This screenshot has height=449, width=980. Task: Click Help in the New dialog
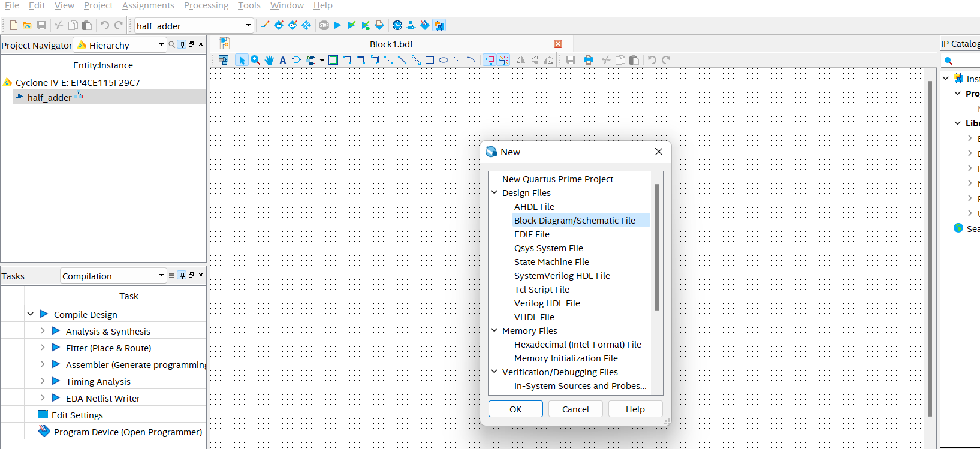(x=635, y=409)
